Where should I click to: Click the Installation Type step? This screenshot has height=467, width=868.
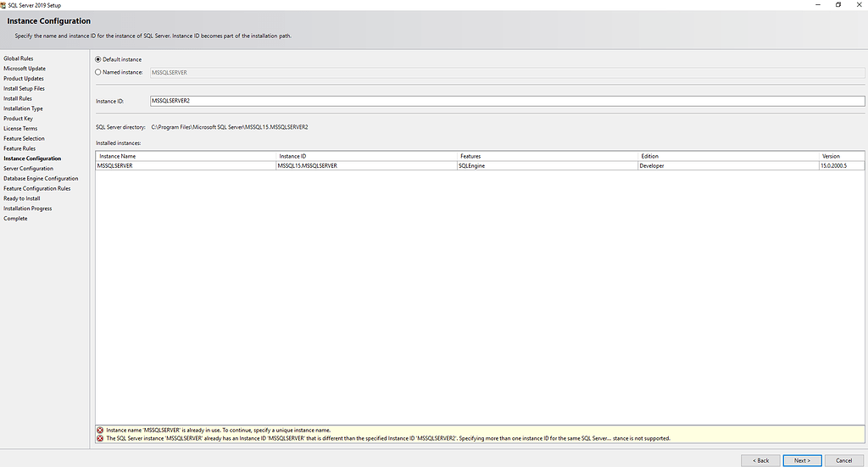coord(23,108)
